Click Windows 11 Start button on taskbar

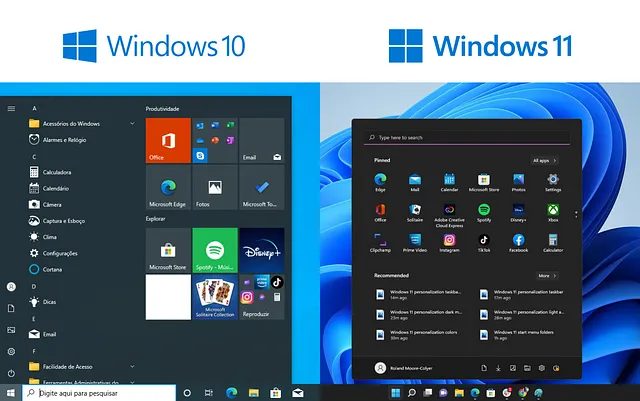tap(396, 393)
